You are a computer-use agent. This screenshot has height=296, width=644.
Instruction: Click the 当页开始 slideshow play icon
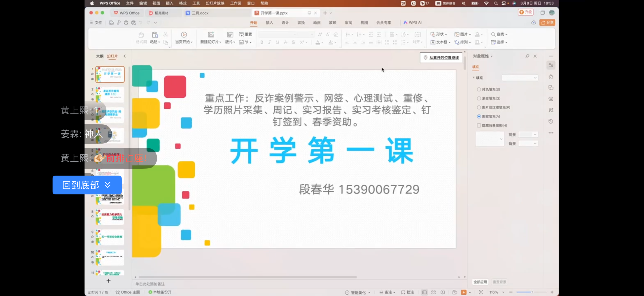point(184,35)
